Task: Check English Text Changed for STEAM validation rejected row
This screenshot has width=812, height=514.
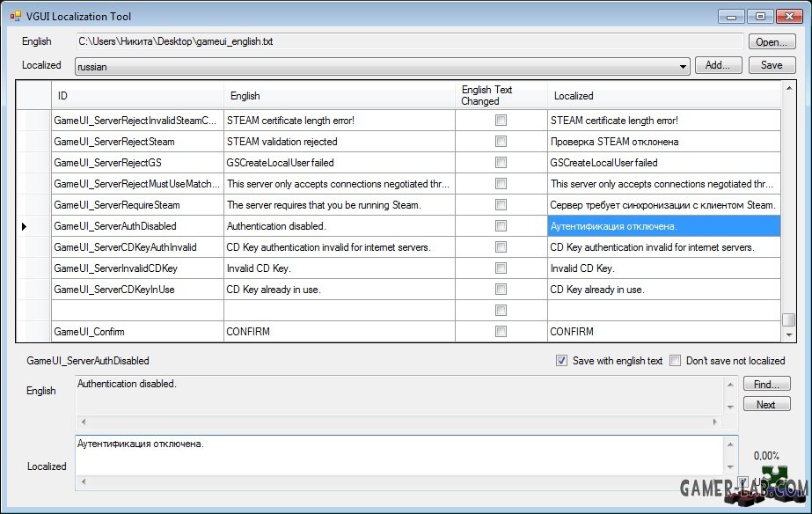Action: point(501,141)
